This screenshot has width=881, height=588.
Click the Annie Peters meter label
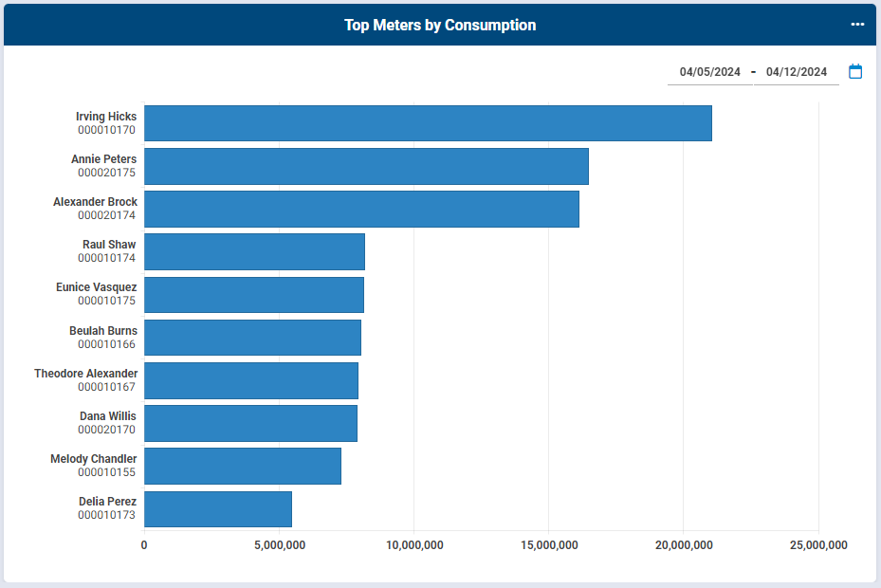point(103,159)
